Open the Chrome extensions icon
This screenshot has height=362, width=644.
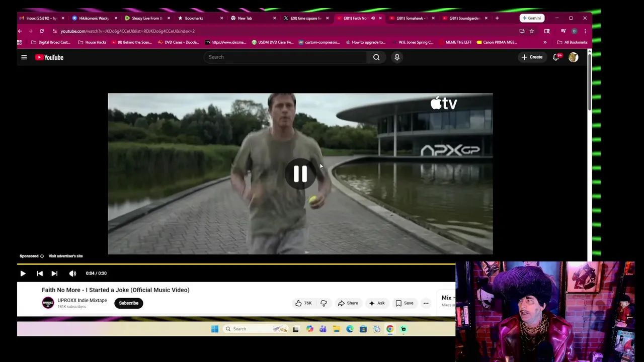547,31
